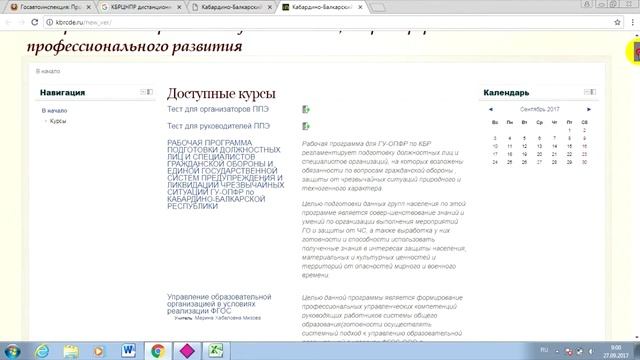The image size is (640, 360).
Task: Open РАБОЧАЯ ПРОГРАММА ПОДГОТОВКИ ДОЛЖНОСТНЫХ ЛИЦ course
Action: (x=226, y=174)
